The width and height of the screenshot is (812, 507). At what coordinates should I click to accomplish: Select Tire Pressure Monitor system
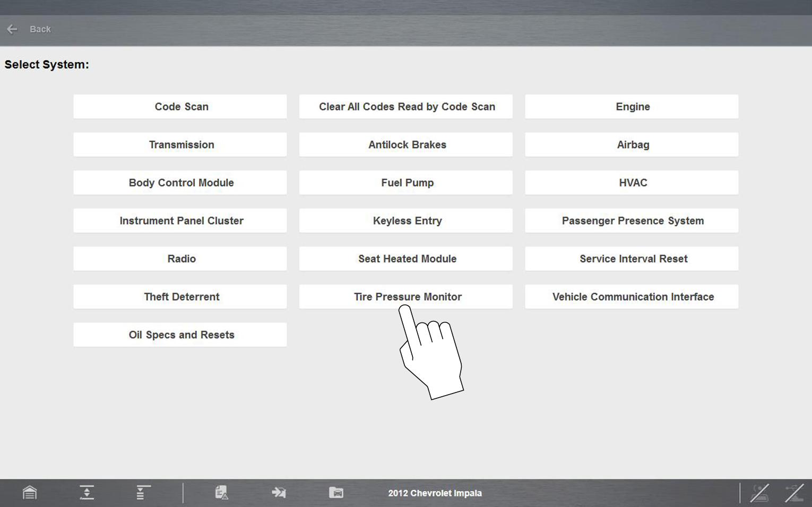[406, 296]
